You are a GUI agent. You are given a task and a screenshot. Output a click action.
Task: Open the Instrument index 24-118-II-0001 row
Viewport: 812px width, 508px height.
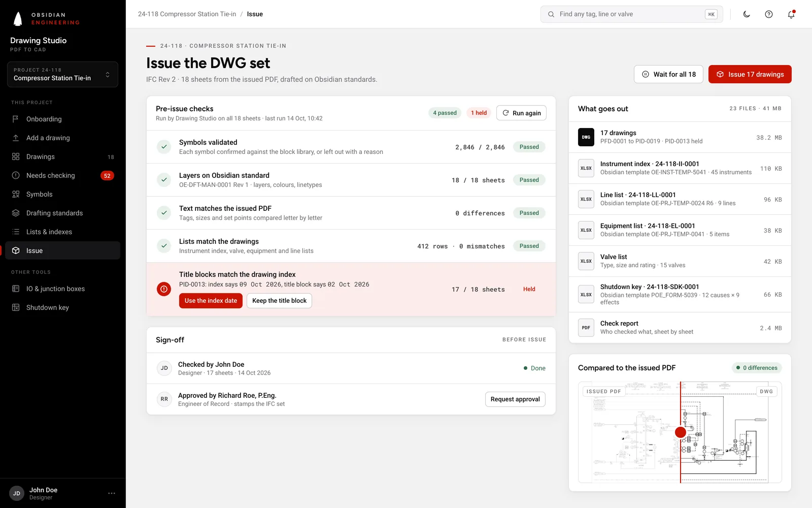coord(680,168)
